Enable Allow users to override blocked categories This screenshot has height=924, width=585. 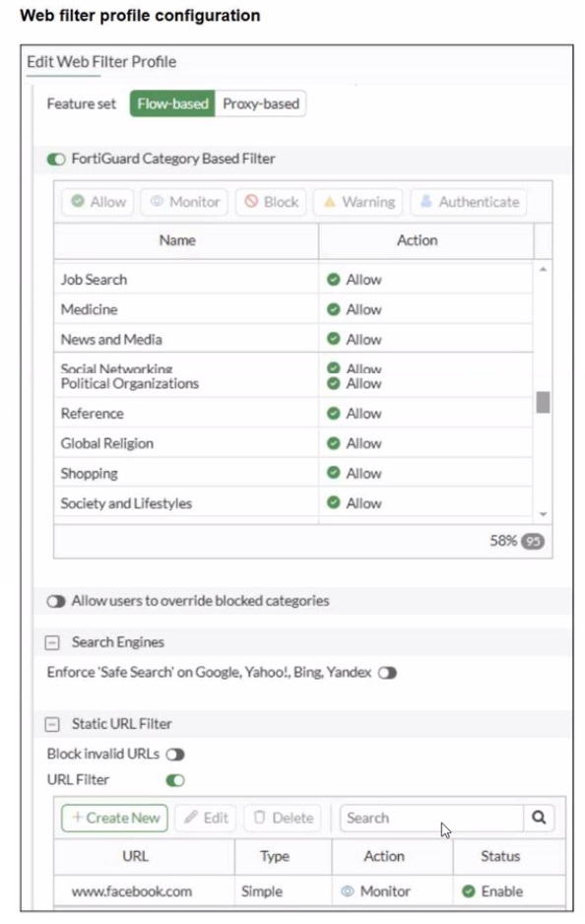tap(56, 602)
